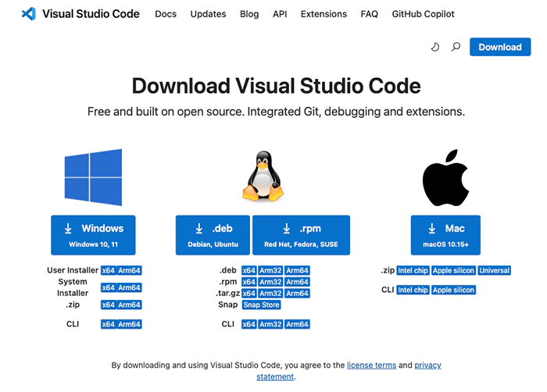Viewport: 547px width, 392px height.
Task: Open the Blog link in navigation
Action: (x=249, y=14)
